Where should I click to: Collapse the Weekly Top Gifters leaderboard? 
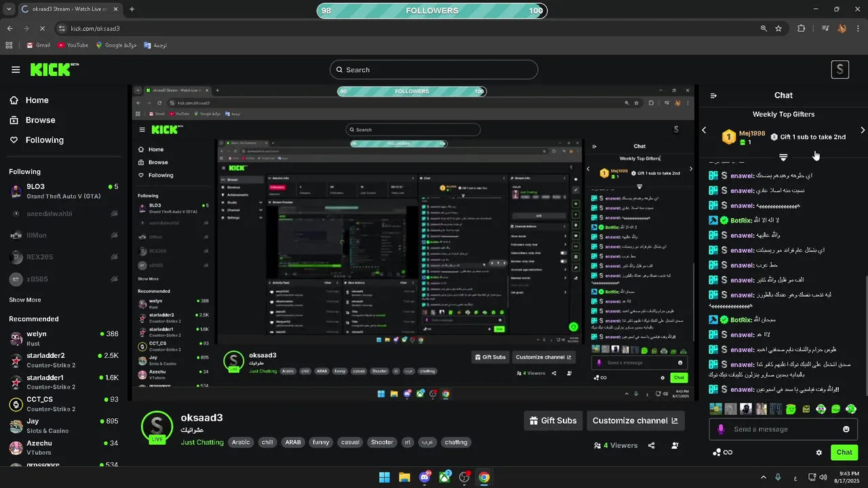pos(783,157)
